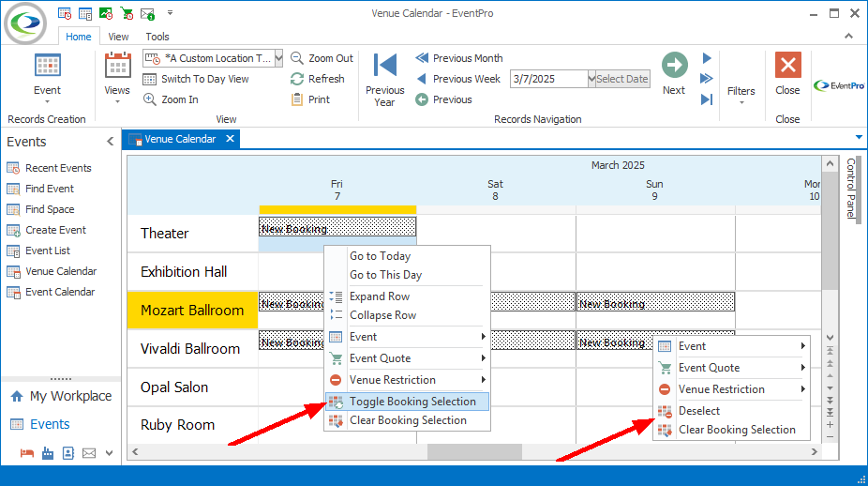This screenshot has height=486, width=868.
Task: Refresh the venue calendar
Action: (317, 79)
